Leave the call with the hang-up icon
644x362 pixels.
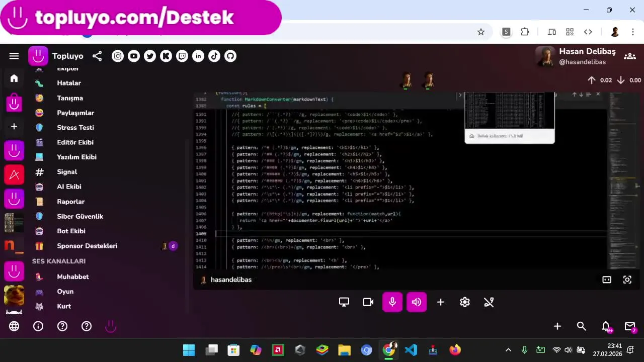click(x=489, y=302)
